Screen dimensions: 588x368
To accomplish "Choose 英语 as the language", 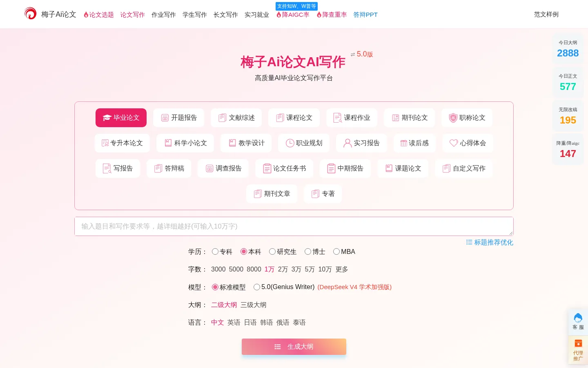I will (x=234, y=323).
